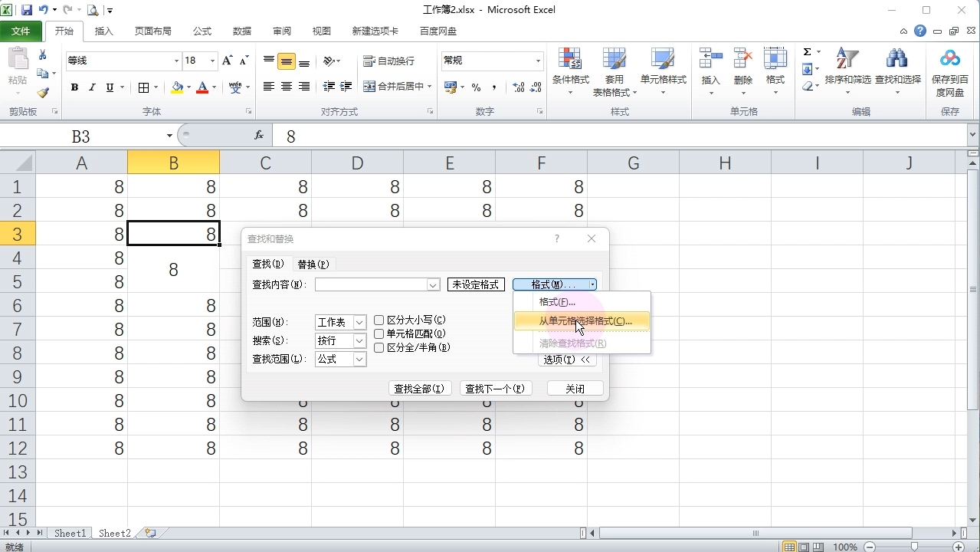Apply bold formatting to selected cell
Screen dimensions: 980x552
pos(74,87)
